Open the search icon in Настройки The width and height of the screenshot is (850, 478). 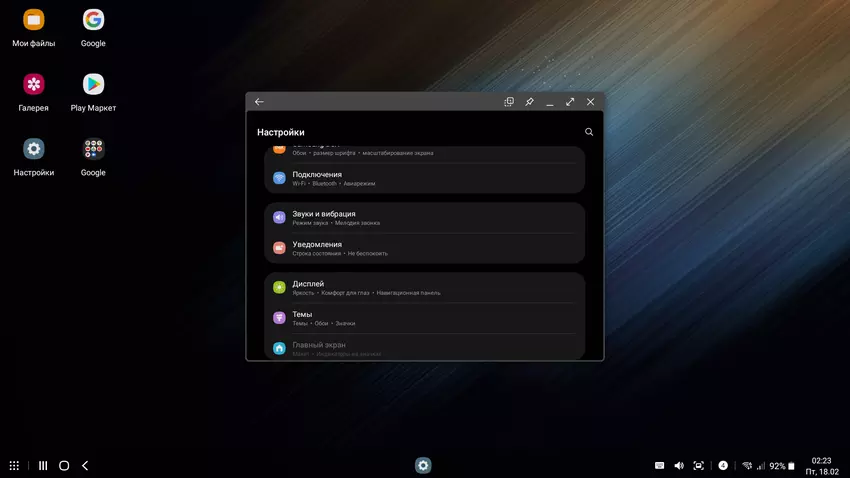click(x=589, y=132)
